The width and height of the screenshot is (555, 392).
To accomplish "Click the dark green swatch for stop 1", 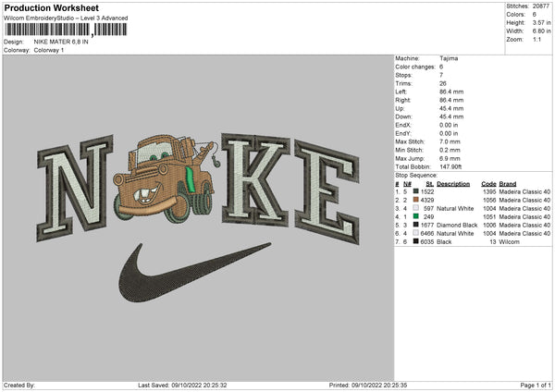I will pyautogui.click(x=416, y=191).
